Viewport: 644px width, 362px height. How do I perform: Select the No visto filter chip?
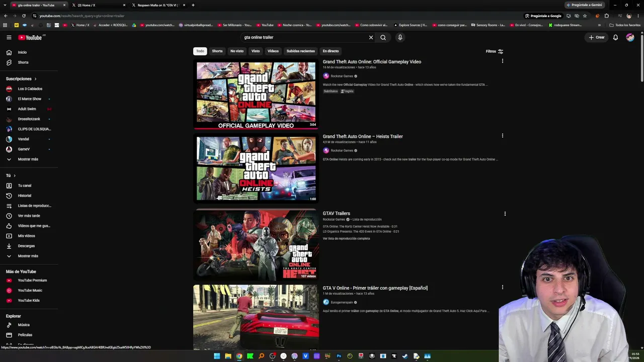pyautogui.click(x=237, y=51)
